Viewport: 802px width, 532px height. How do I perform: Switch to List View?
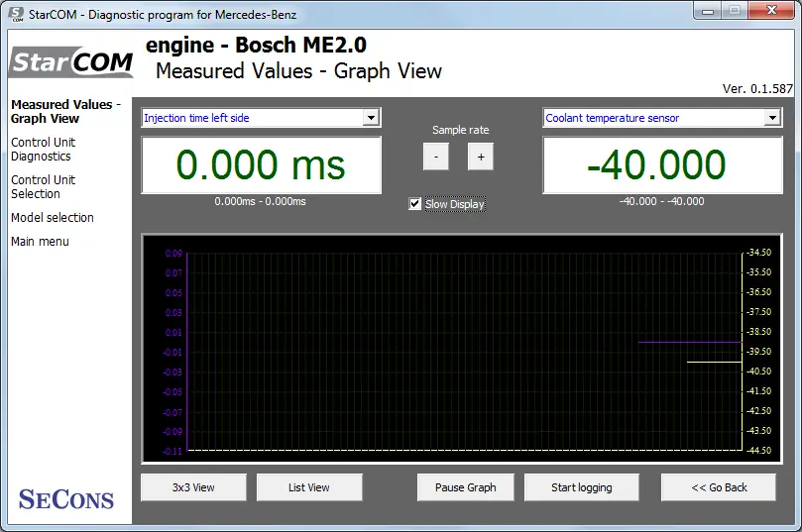pyautogui.click(x=309, y=487)
